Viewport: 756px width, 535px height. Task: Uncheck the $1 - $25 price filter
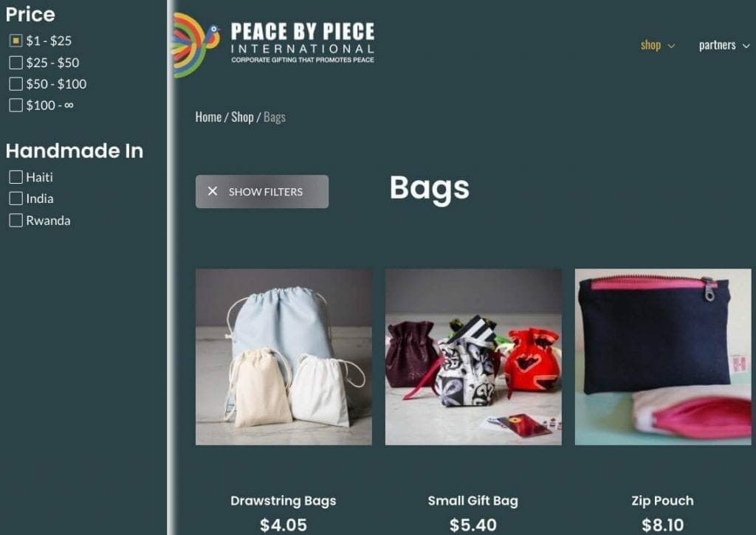coord(16,41)
